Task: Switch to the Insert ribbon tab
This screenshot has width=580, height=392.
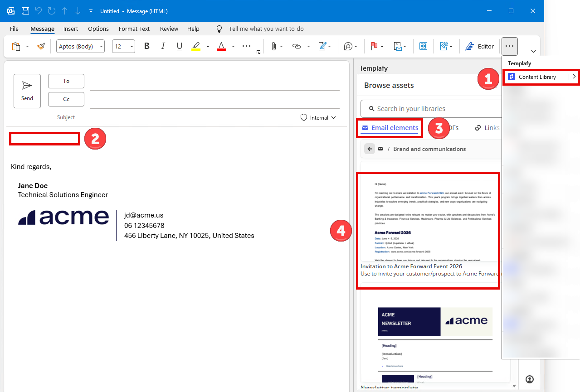Action: click(71, 29)
